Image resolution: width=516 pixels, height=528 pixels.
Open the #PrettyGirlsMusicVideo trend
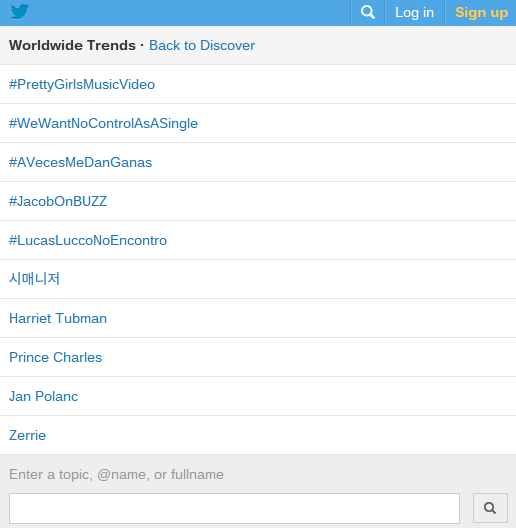(82, 85)
